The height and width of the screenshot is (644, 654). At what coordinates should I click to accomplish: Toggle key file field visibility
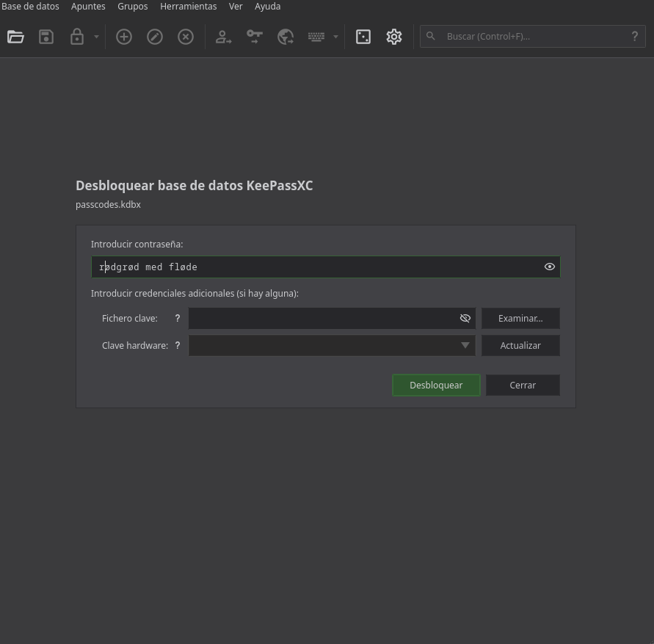pos(465,318)
